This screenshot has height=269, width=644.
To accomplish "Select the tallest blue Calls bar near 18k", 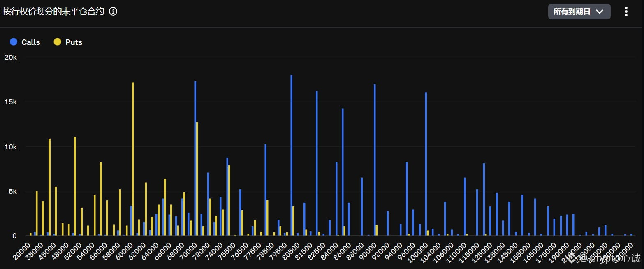I will [292, 155].
